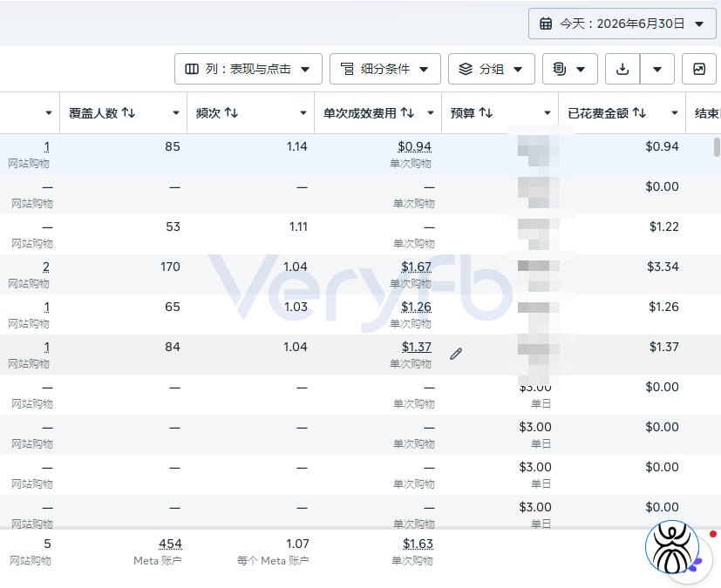This screenshot has height=588, width=721.
Task: Click the amount spent $3.34
Action: click(663, 267)
